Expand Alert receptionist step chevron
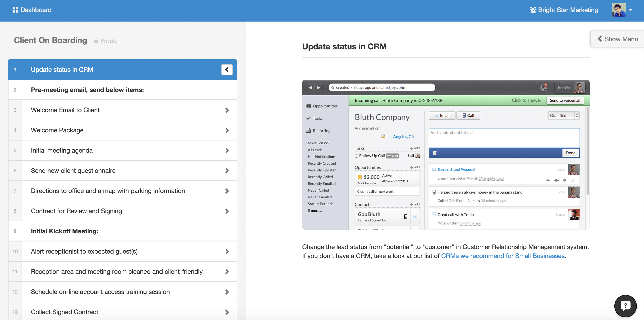The width and height of the screenshot is (644, 320). pyautogui.click(x=227, y=251)
